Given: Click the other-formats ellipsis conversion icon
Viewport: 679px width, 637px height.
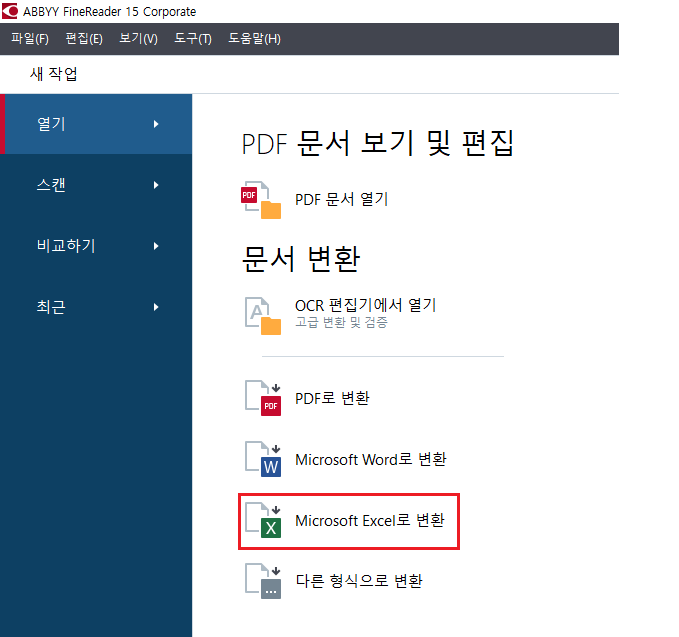Looking at the screenshot, I should point(263,581).
